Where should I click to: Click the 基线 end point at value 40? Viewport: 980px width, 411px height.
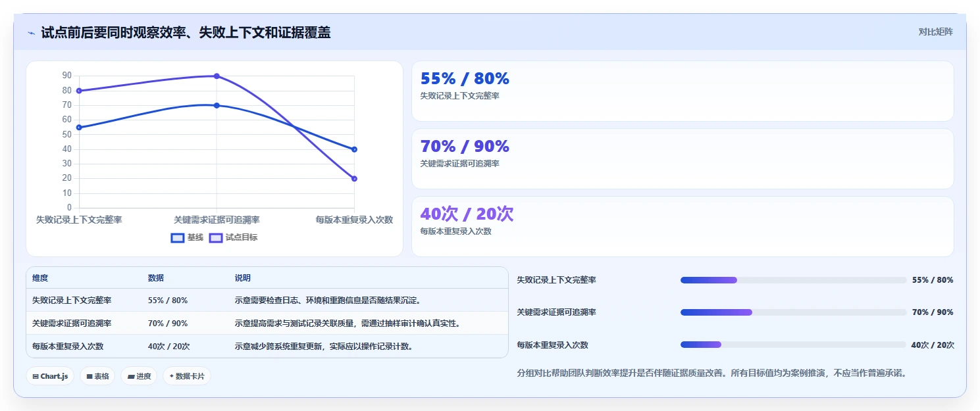[354, 149]
